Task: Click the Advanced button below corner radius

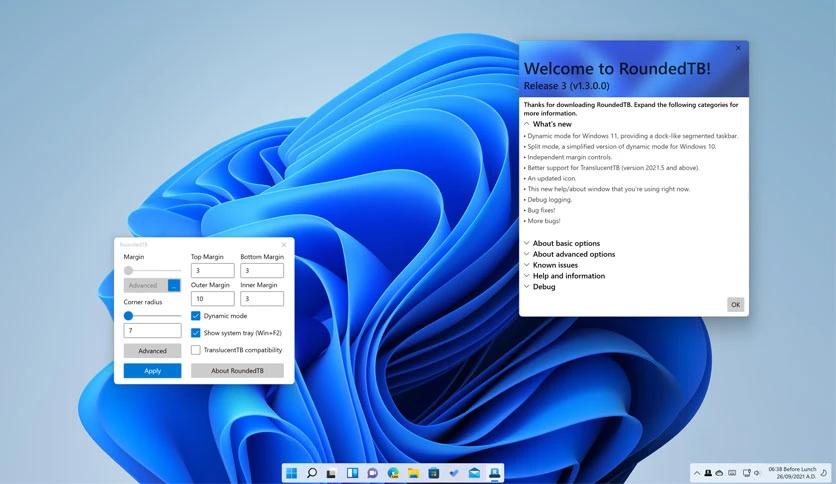Action: point(152,350)
